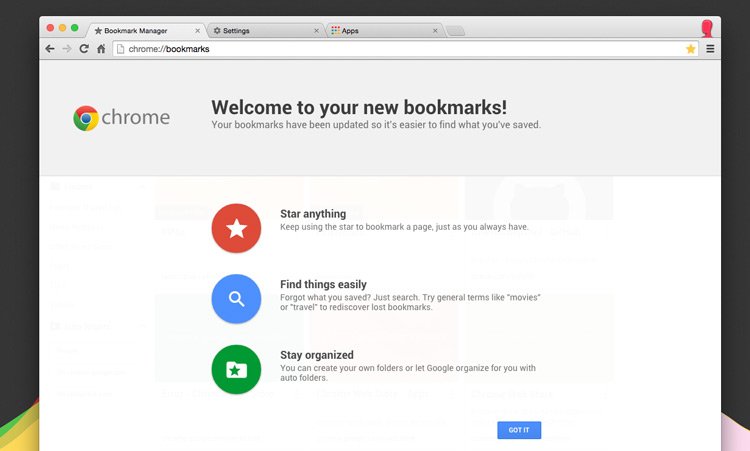Focus the chrome://bookmarks address bar
Image resolution: width=750 pixels, height=451 pixels.
(x=400, y=49)
